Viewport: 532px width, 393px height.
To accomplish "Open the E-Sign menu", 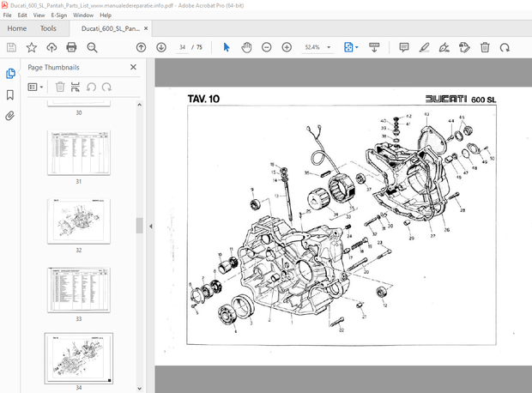I will 58,15.
